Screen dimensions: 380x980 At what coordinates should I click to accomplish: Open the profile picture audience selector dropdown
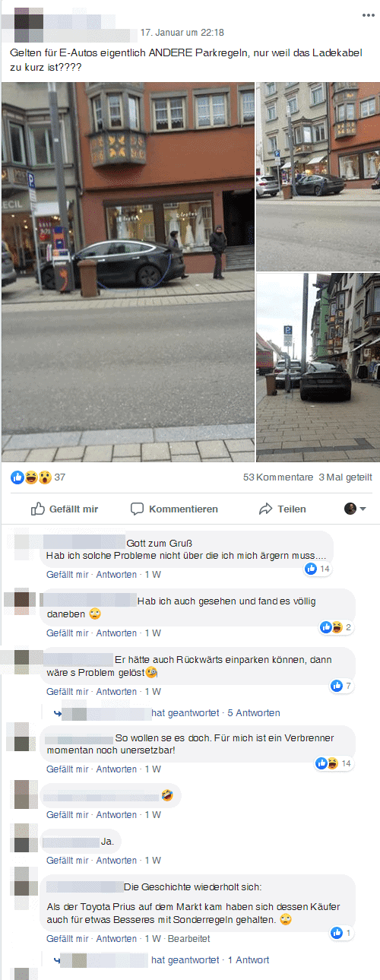(x=355, y=509)
